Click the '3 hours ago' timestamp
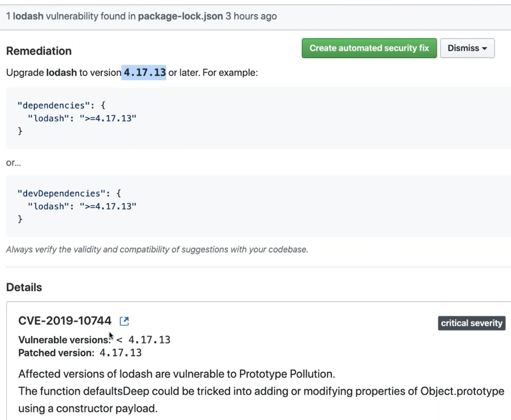Viewport: 511px width, 420px height. (x=251, y=16)
